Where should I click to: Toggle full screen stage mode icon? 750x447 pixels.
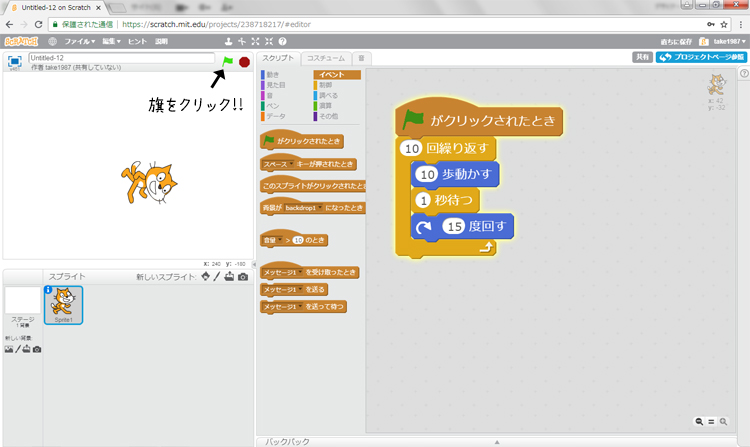[15, 61]
